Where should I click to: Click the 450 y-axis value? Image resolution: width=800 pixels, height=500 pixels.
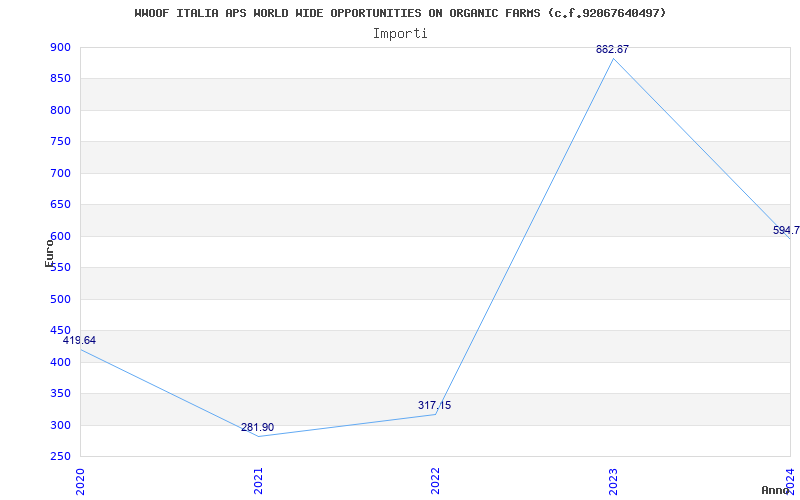coord(60,331)
